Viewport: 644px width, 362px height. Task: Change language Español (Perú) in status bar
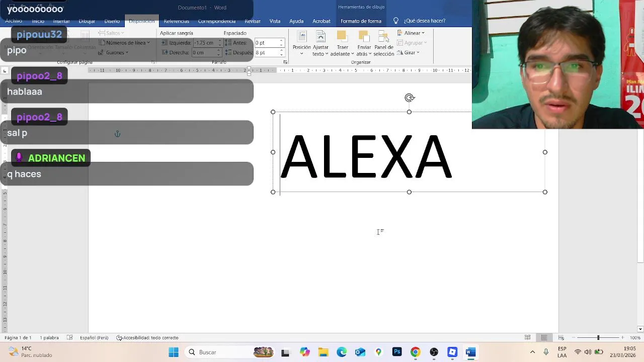tap(94, 338)
